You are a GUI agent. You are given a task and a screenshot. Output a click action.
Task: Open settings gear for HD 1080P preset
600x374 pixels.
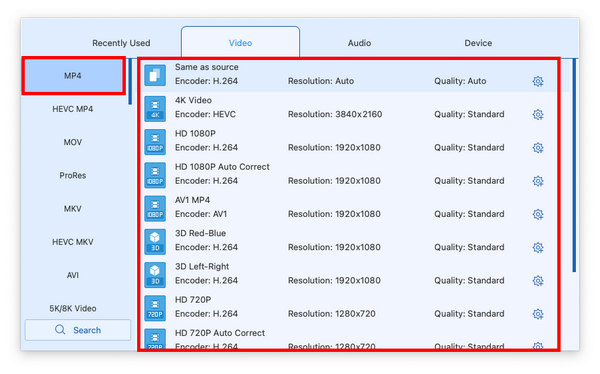click(x=538, y=148)
